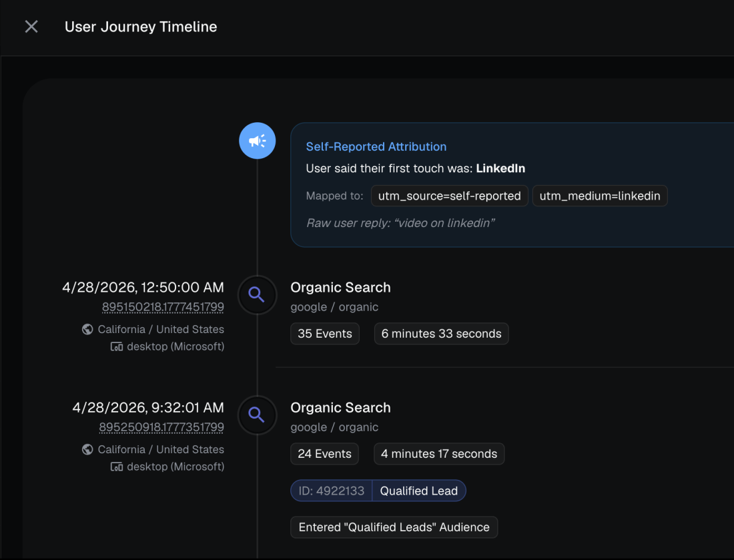Click Entered "Qualified Leads" Audience chip
The width and height of the screenshot is (734, 560).
pos(394,527)
